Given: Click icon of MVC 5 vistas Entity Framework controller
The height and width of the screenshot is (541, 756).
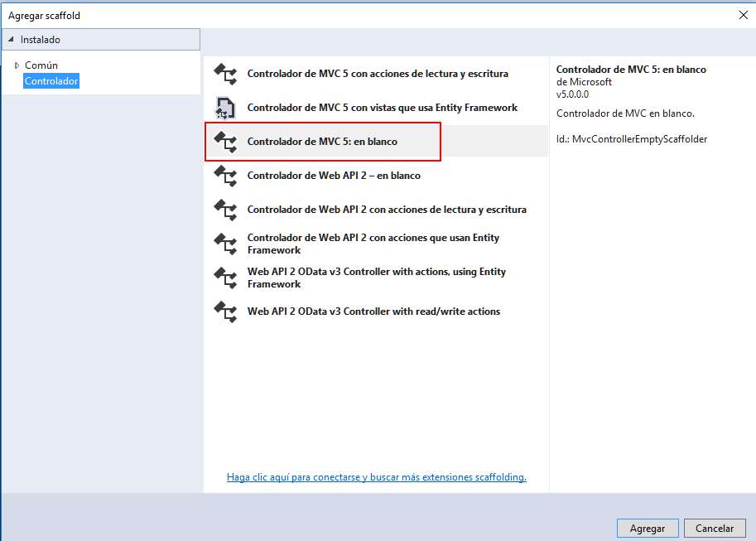Looking at the screenshot, I should [226, 108].
